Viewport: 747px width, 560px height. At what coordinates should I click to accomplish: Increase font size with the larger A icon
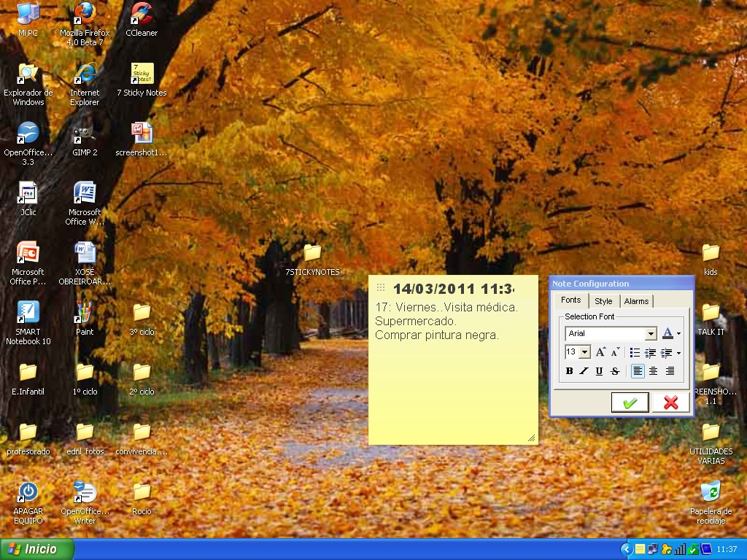point(600,352)
